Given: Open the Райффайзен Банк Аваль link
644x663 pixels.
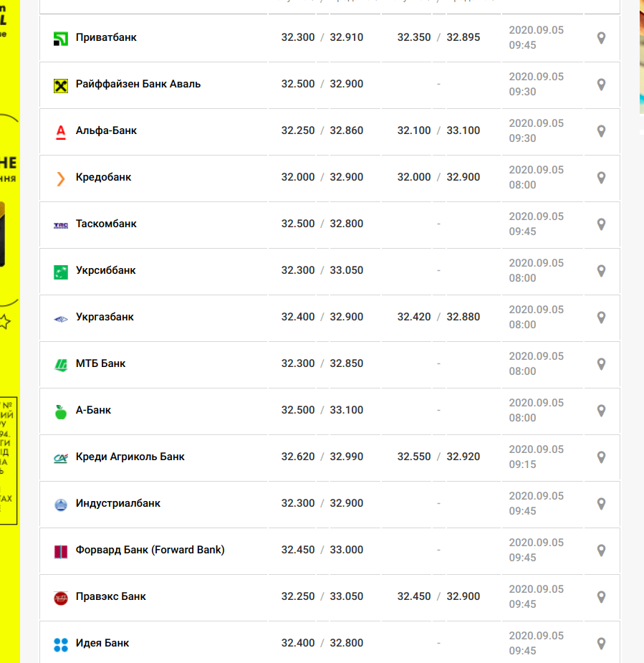Looking at the screenshot, I should pyautogui.click(x=138, y=84).
